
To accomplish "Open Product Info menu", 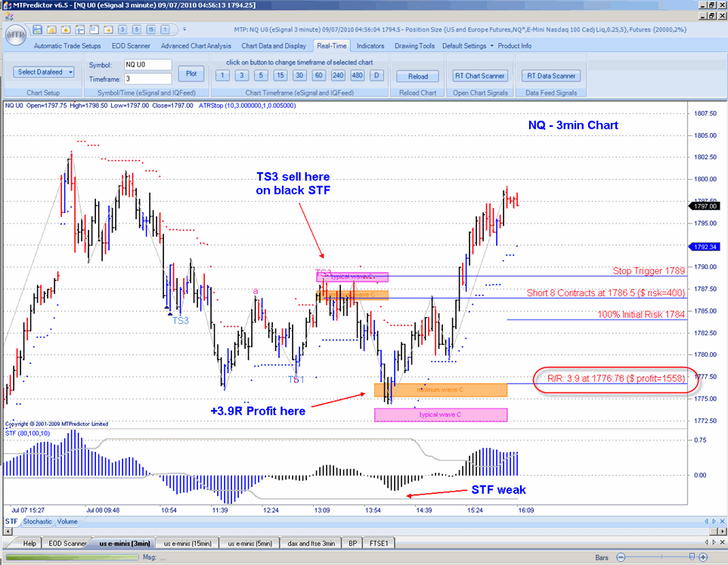I will click(514, 46).
